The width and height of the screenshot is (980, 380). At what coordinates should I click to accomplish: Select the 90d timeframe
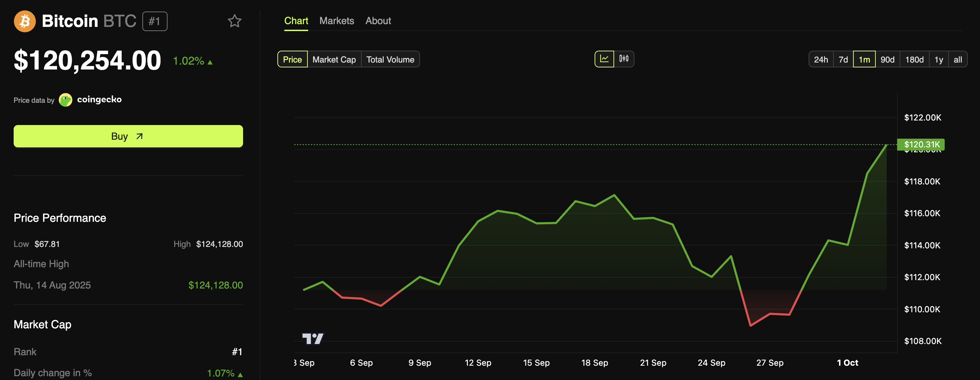[x=888, y=59]
